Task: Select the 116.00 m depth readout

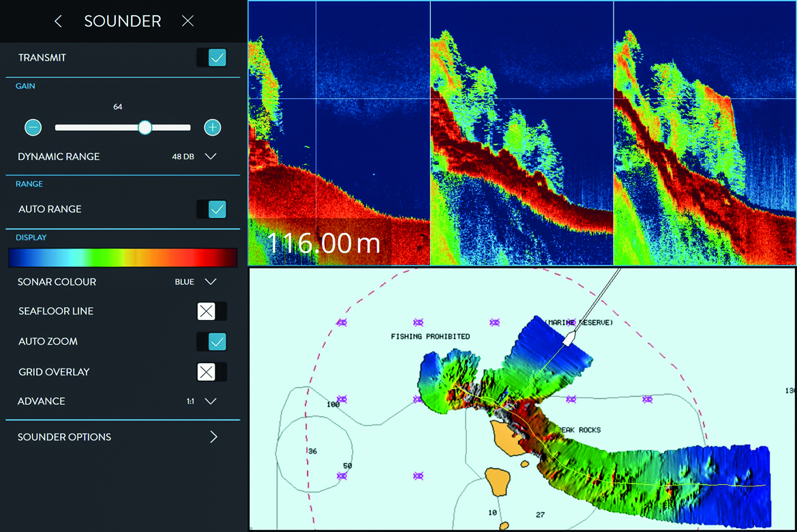Action: [324, 243]
